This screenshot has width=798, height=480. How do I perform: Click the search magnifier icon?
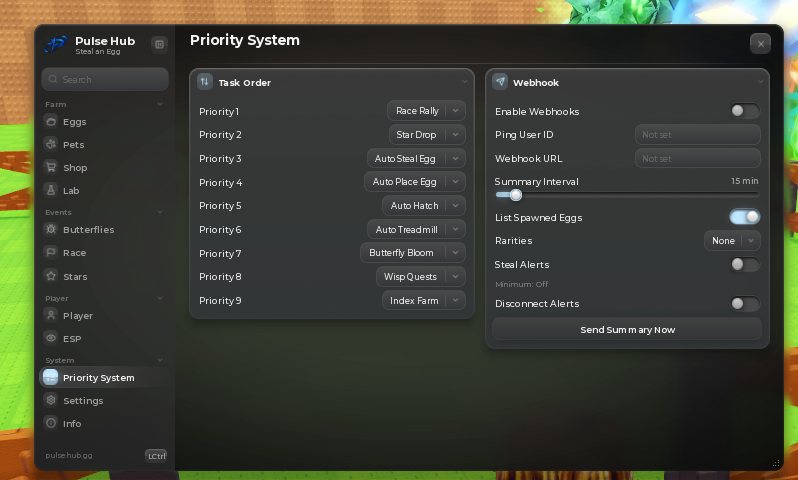click(x=53, y=79)
